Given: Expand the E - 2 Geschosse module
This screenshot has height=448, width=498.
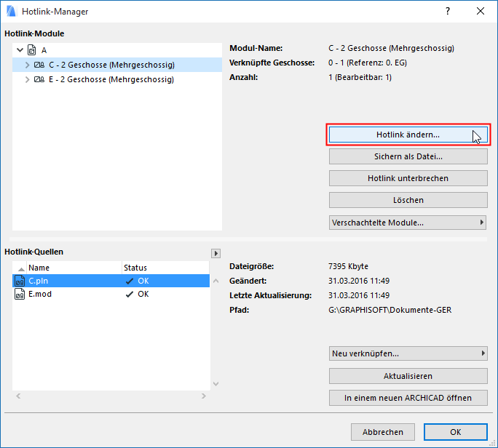Looking at the screenshot, I should (x=27, y=79).
